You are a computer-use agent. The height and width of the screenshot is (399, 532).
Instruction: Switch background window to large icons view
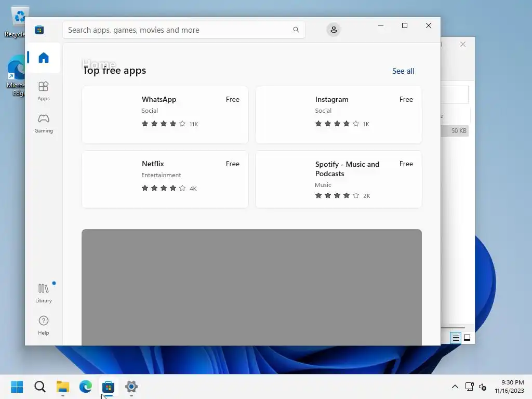[467, 338]
